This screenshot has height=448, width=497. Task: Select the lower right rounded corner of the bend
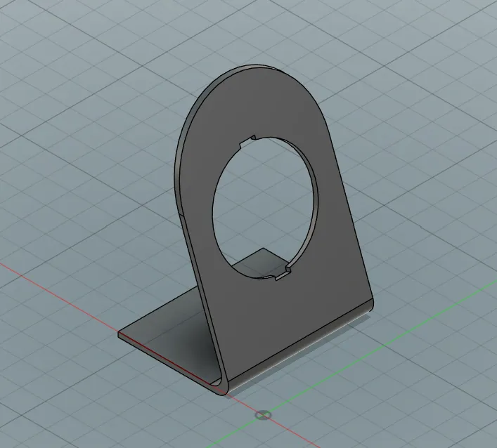[x=371, y=305]
